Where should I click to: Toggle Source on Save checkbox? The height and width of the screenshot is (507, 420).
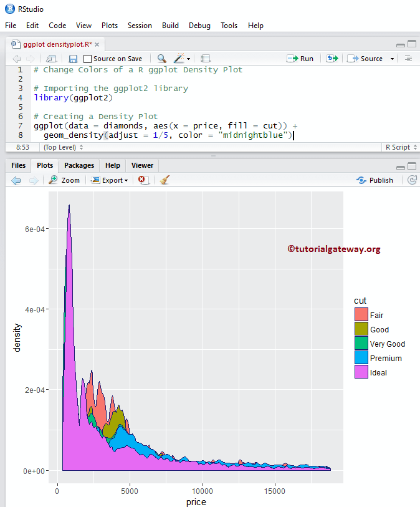[x=87, y=59]
